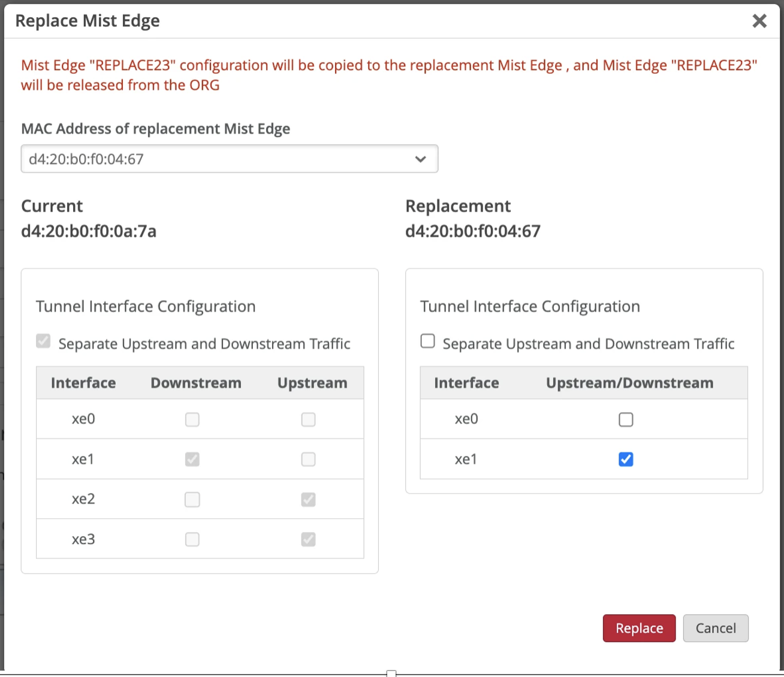Click the Replace button
Image resolution: width=784 pixels, height=677 pixels.
639,628
